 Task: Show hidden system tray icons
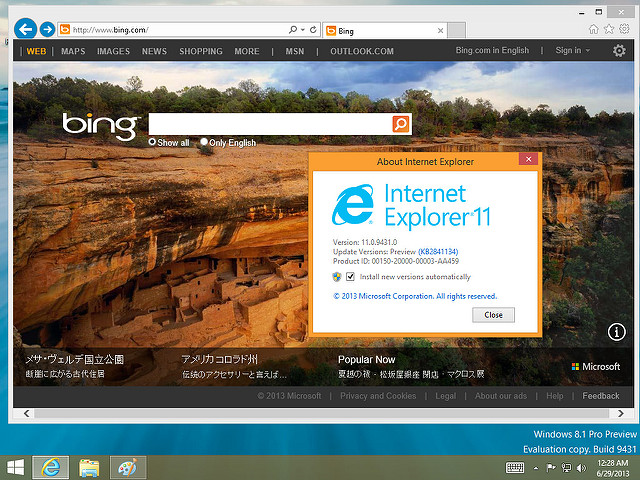536,468
